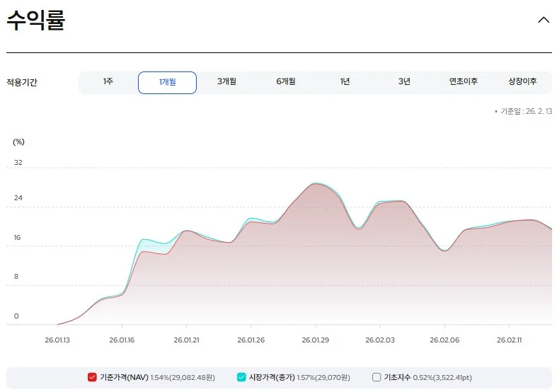
Task: Click the 26.01.29 x-axis date label
Action: point(316,340)
